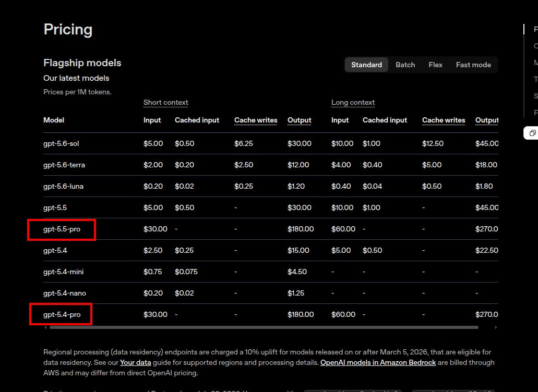Click the $4.50 output price for gpt-5.4-mini
Viewport: 538px width, 392px height.
click(297, 272)
